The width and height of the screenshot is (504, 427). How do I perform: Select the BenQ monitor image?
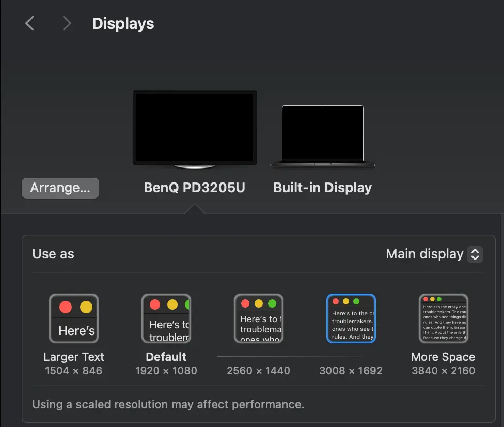tap(194, 129)
